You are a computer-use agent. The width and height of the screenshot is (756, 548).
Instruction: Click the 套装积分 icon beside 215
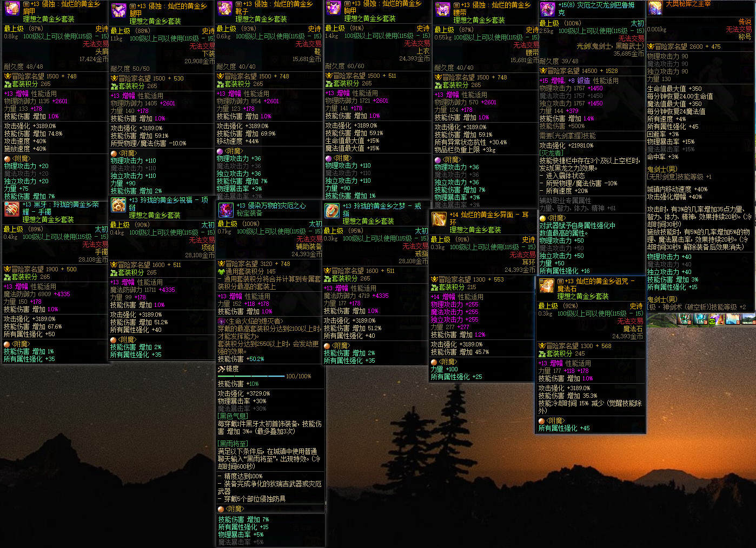tap(434, 287)
